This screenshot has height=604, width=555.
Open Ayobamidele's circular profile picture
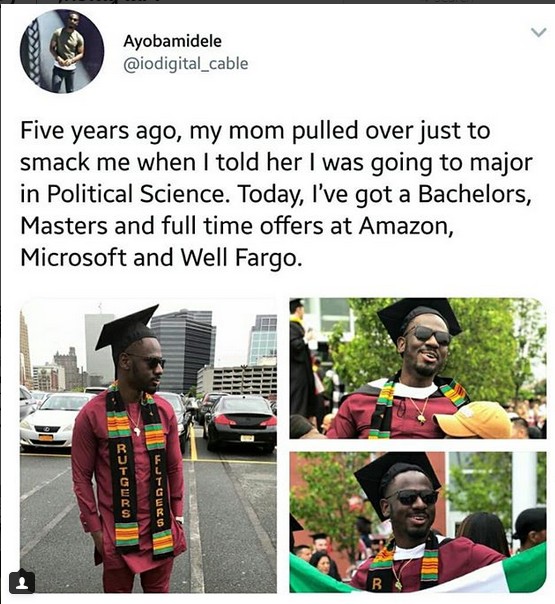coord(62,52)
